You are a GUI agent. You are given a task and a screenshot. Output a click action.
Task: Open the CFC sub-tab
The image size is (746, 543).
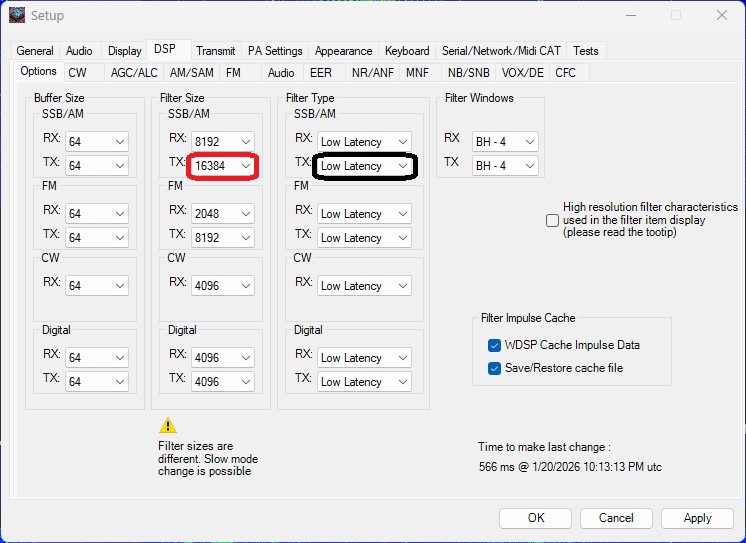565,72
